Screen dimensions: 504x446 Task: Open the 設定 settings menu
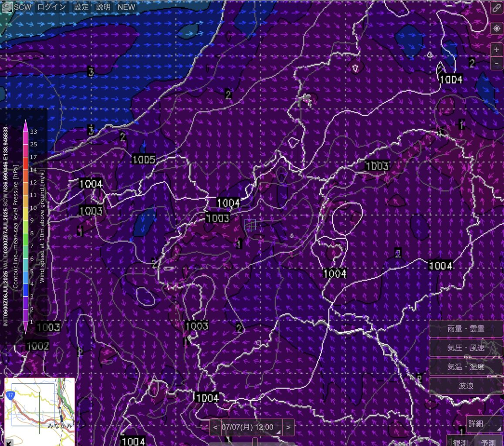coord(81,7)
